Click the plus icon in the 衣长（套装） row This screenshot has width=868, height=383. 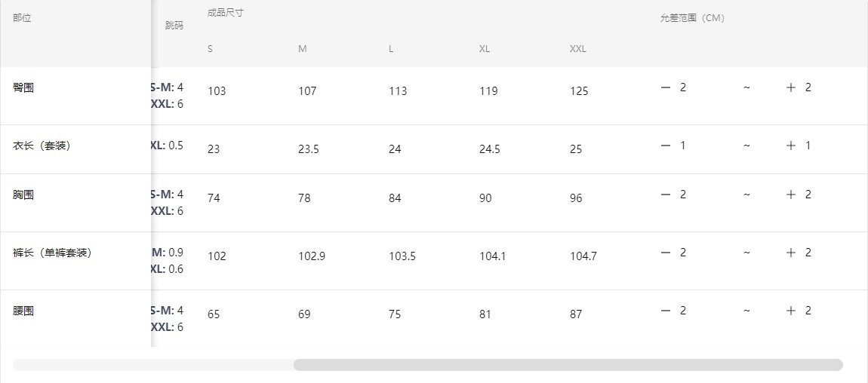click(791, 146)
